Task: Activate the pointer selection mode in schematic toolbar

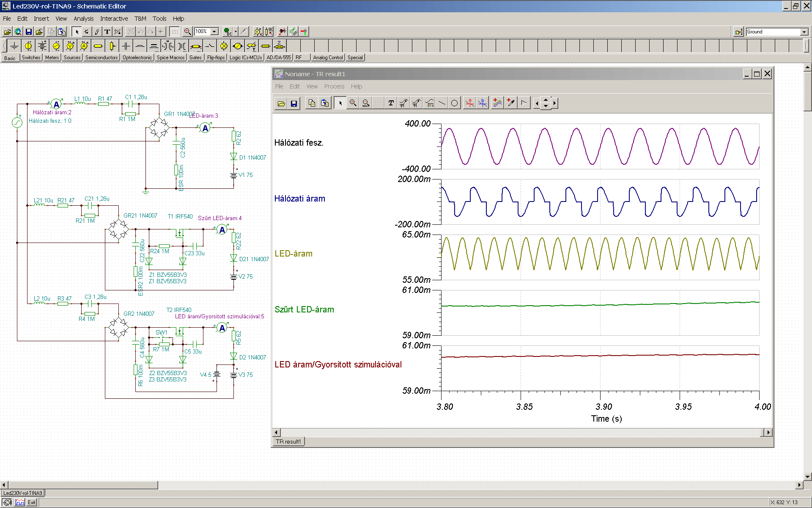Action: (77, 32)
